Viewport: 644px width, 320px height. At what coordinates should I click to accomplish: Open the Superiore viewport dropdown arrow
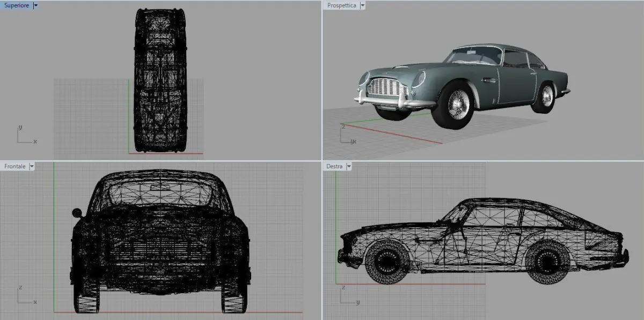click(35, 5)
